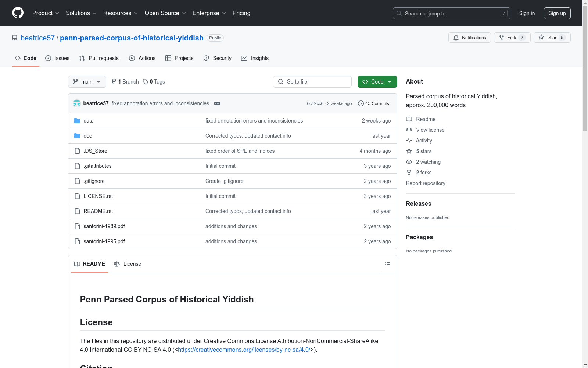Click the Notifications bell button
Image resolution: width=588 pixels, height=368 pixels.
[469, 38]
